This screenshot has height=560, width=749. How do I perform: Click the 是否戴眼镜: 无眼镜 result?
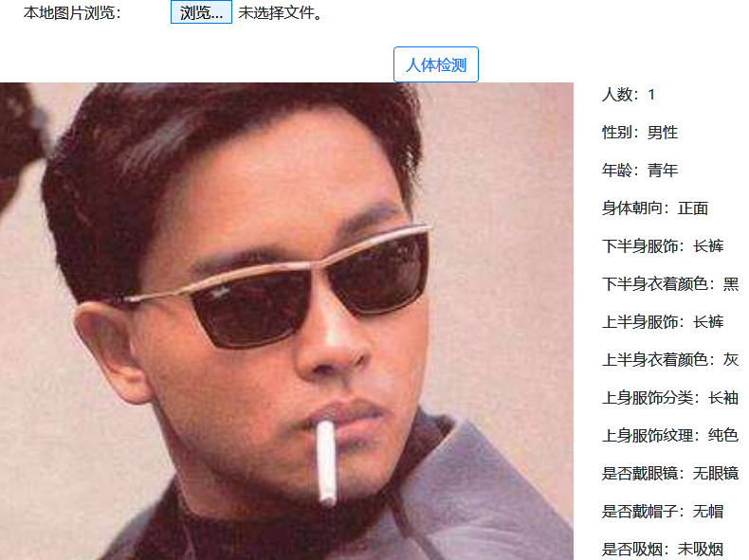670,474
